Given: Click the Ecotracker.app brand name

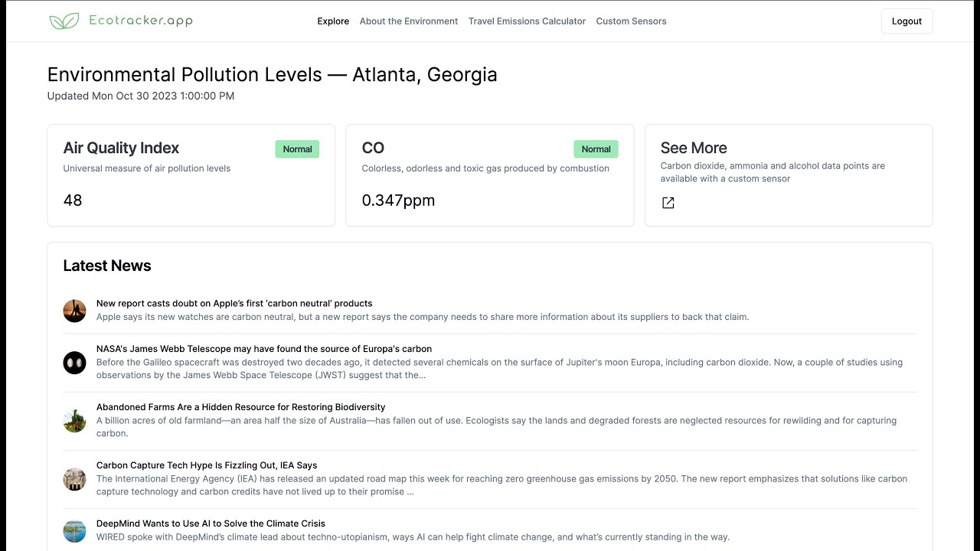Looking at the screenshot, I should coord(140,21).
